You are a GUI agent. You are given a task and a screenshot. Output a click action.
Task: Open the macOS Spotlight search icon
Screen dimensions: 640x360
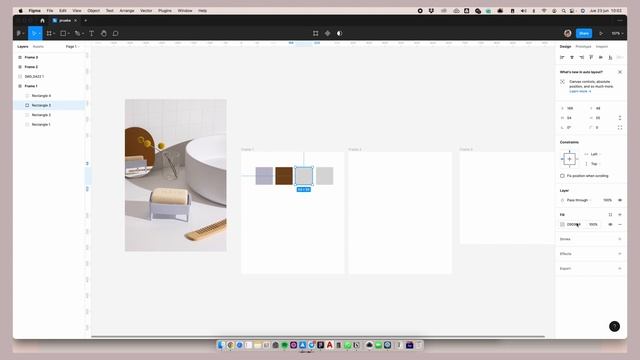pos(563,11)
